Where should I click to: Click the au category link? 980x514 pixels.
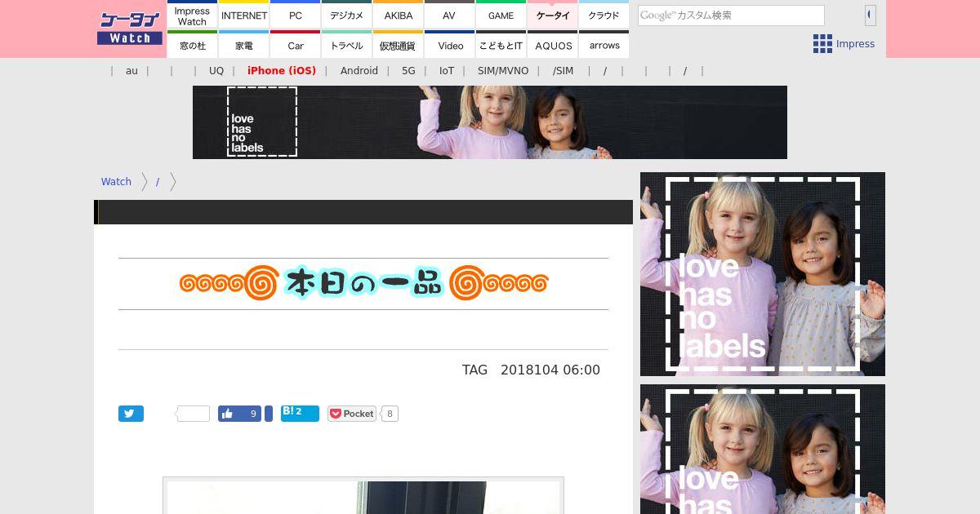pos(131,71)
